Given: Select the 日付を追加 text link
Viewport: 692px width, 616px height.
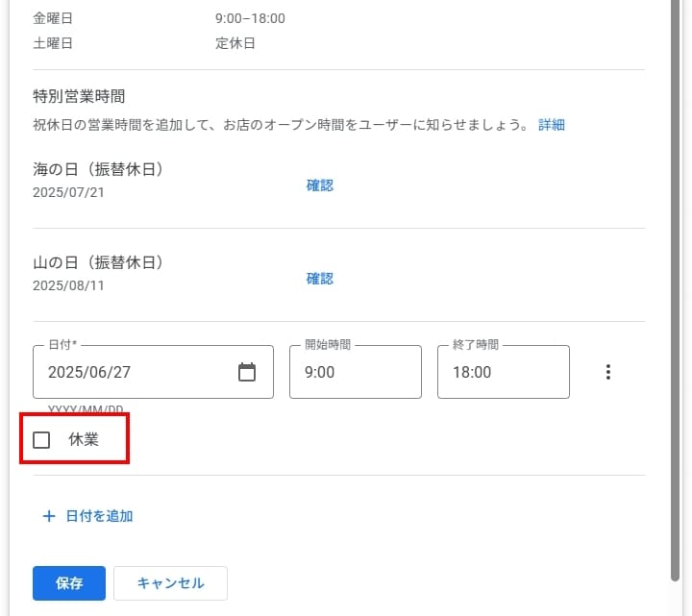Looking at the screenshot, I should pyautogui.click(x=99, y=516).
